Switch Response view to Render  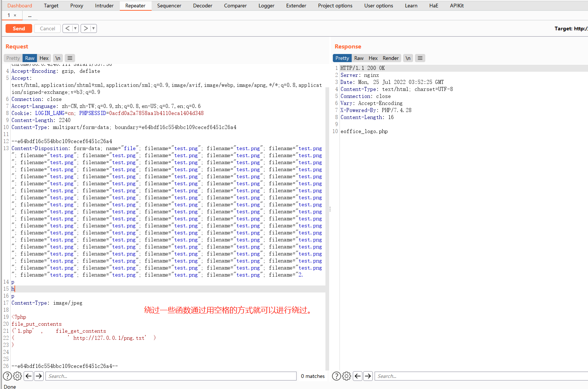[391, 58]
